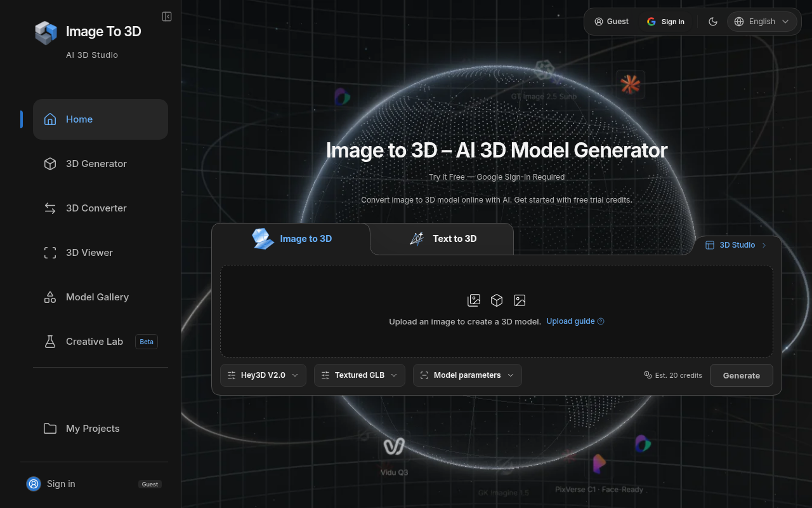812x508 pixels.
Task: Expand Model parameters dropdown
Action: [468, 375]
